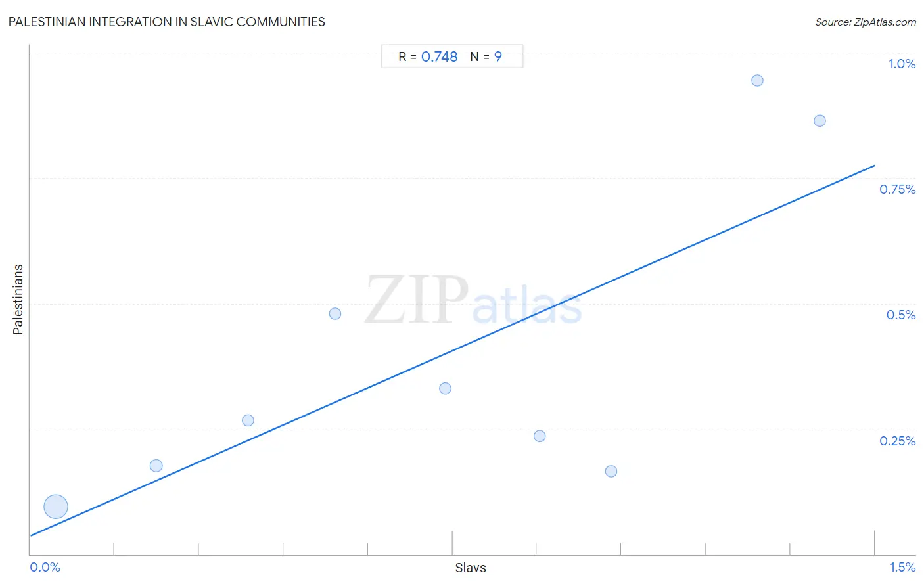Viewport: 924px width, 586px height.
Task: Click the data point just below 0.5% gridline
Action: (x=335, y=313)
